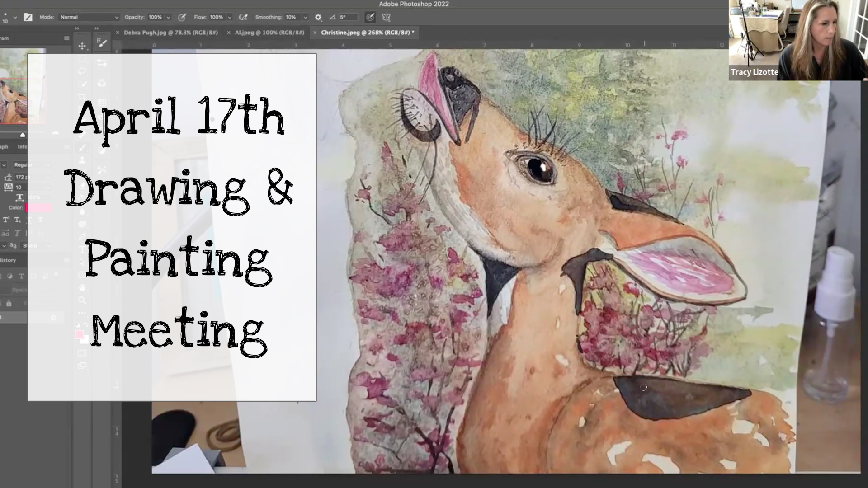Select the Move tool

[x=82, y=46]
